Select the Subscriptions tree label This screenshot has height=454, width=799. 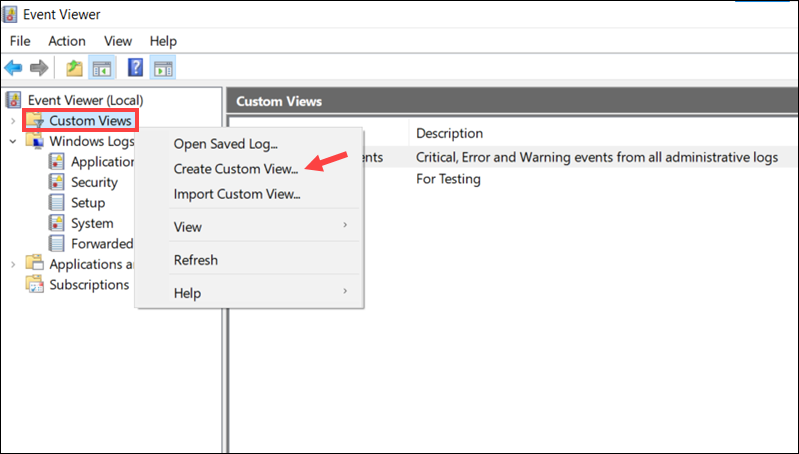[x=89, y=284]
